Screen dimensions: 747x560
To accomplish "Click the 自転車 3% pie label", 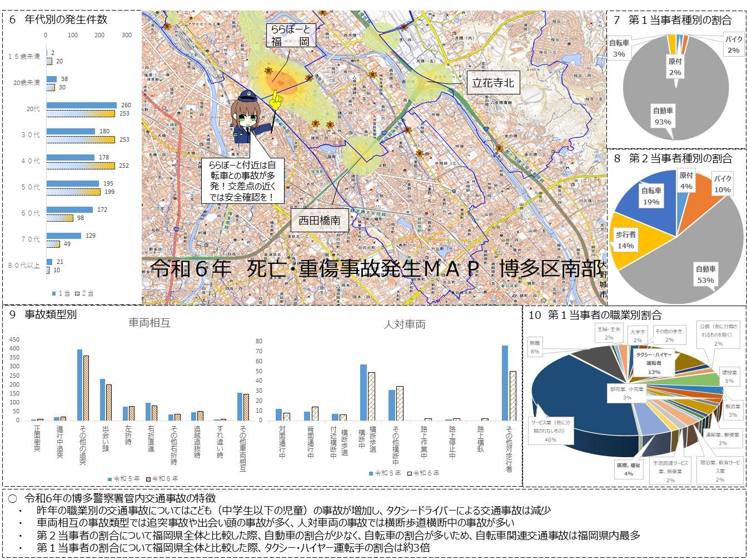I will coord(619,48).
